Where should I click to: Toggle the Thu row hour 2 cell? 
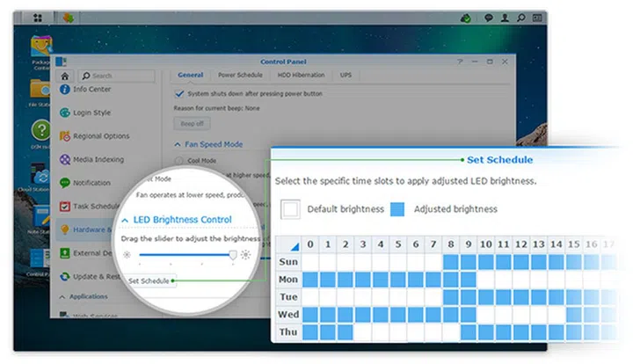[346, 332]
